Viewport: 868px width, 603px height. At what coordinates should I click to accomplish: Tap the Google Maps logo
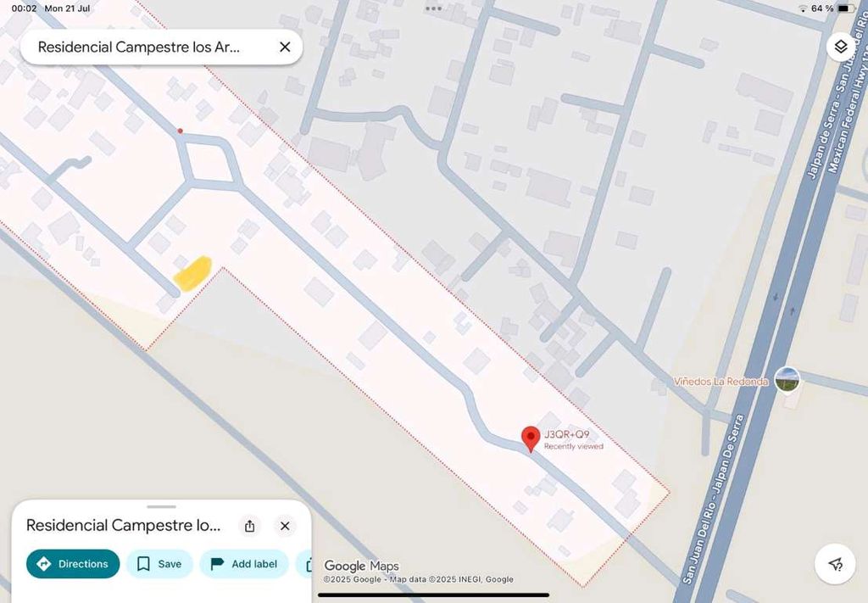tap(361, 566)
